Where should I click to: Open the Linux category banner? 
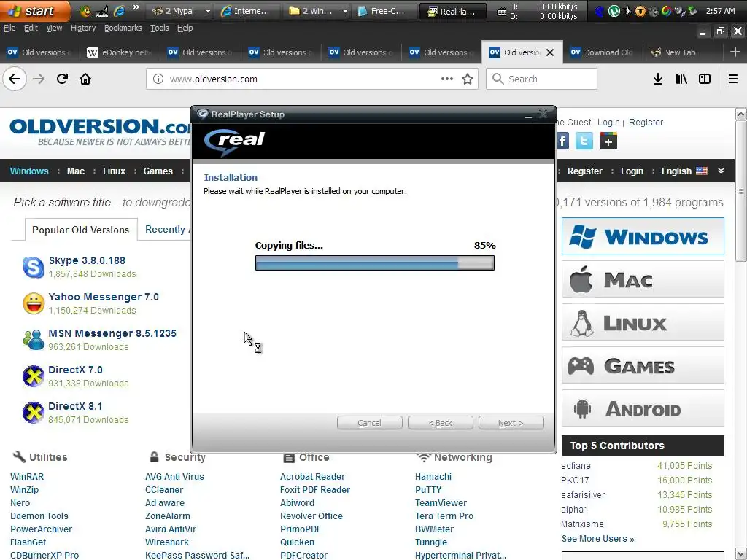click(643, 322)
